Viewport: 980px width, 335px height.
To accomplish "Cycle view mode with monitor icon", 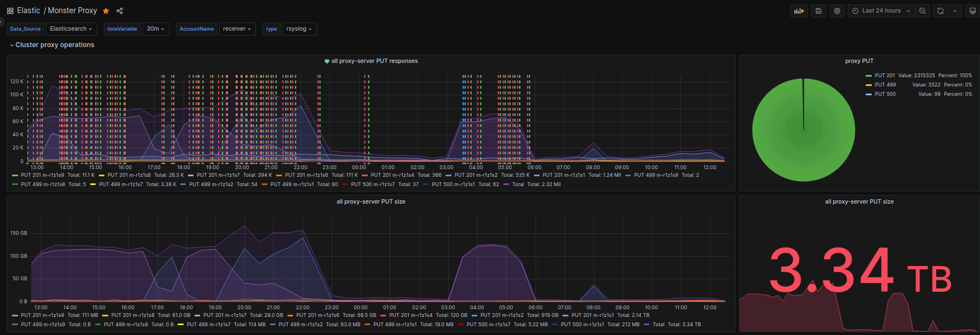I will pyautogui.click(x=972, y=11).
